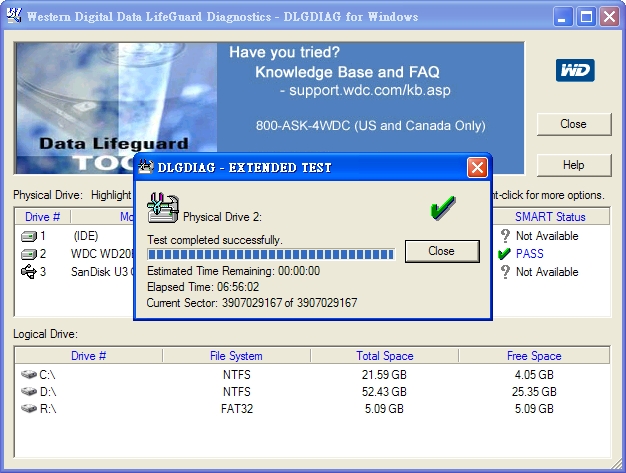Screen dimensions: 626x473
Task: Click the SMART Status column header
Action: coord(550,217)
